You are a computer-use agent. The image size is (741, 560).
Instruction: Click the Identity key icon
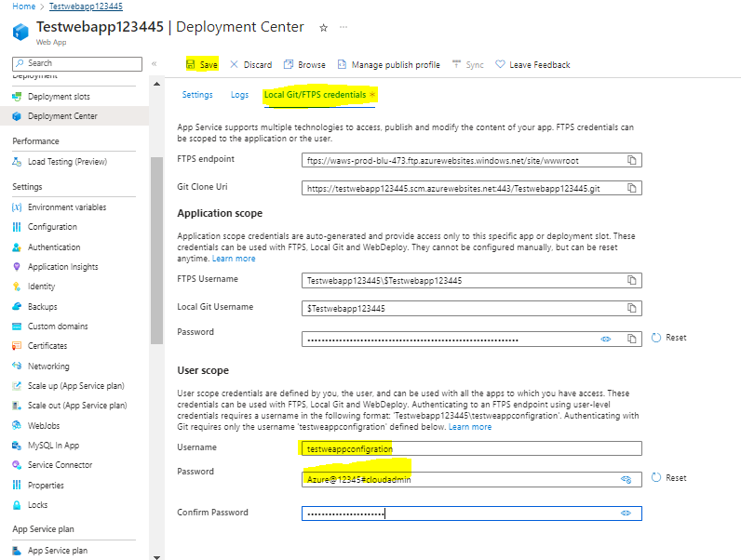17,287
